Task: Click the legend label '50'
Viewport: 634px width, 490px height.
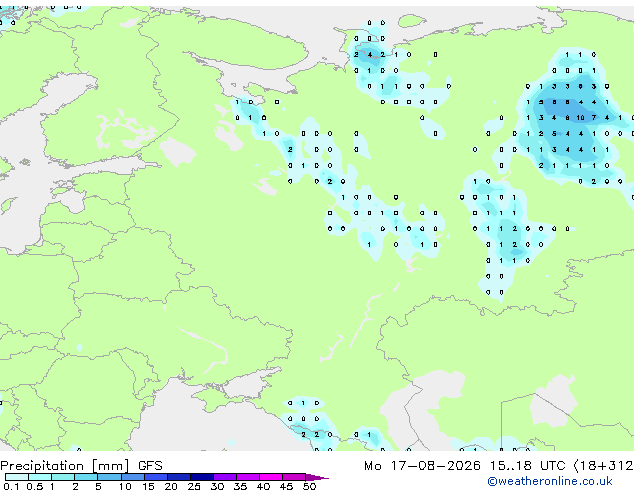Action: 309,486
